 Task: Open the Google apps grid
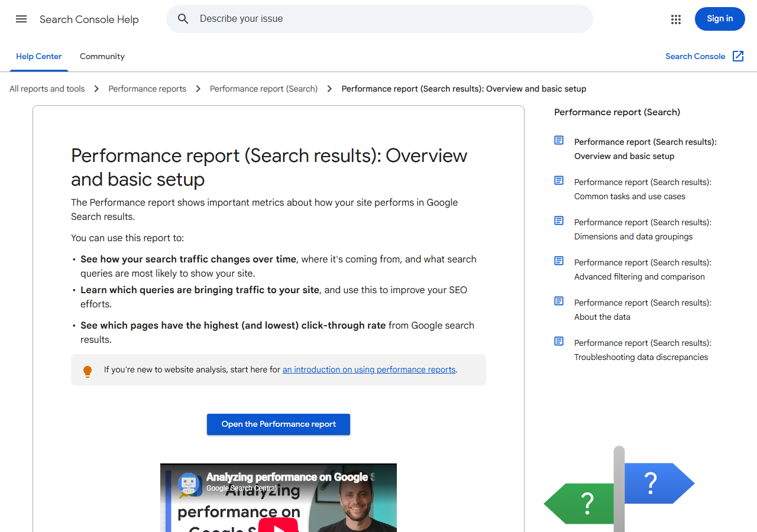coord(676,20)
